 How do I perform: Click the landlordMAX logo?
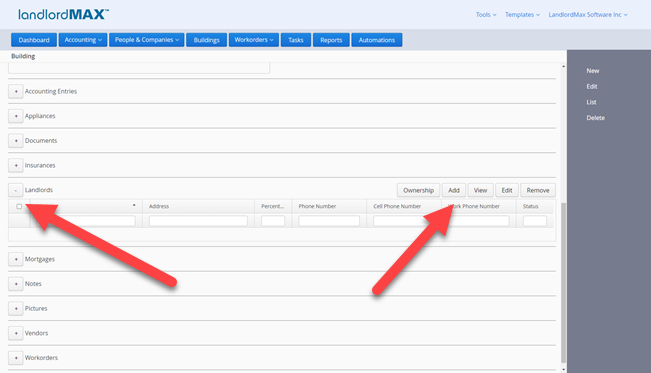coord(63,15)
